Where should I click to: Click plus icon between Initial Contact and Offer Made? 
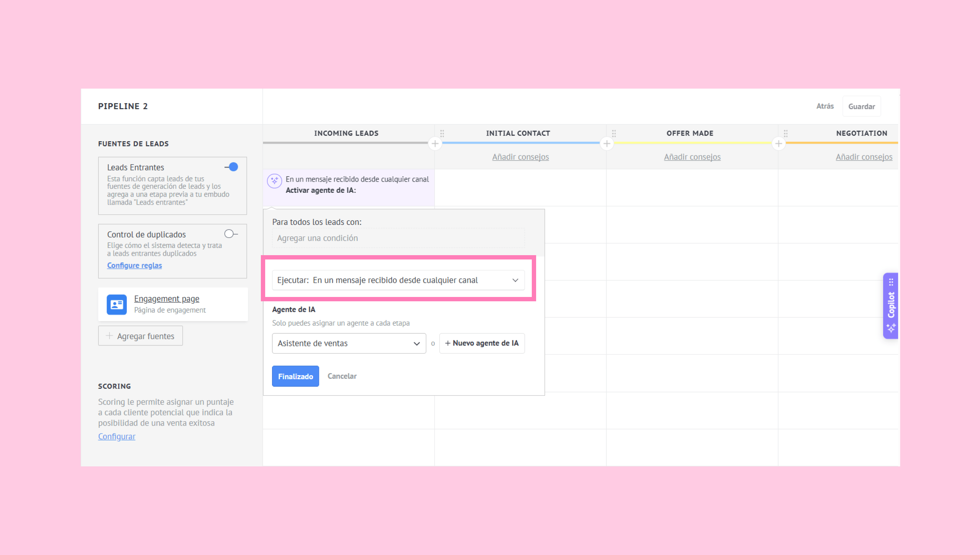pyautogui.click(x=607, y=144)
